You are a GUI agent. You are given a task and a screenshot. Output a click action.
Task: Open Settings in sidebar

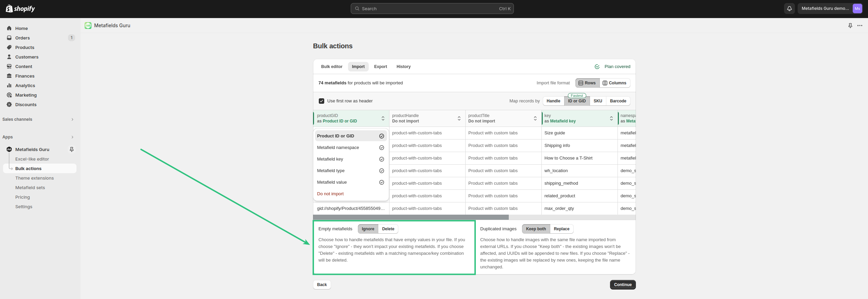(24, 206)
